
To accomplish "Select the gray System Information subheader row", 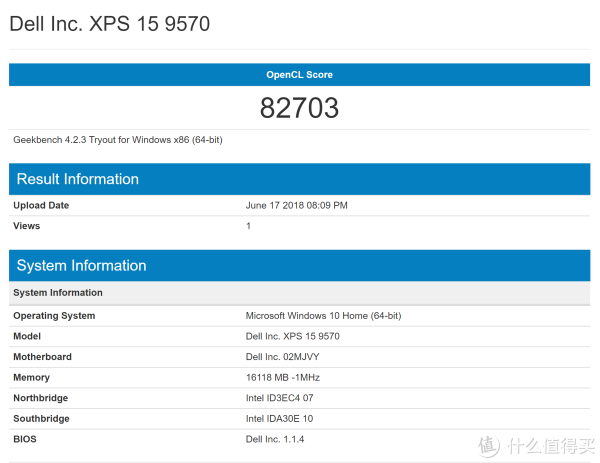I will click(300, 293).
